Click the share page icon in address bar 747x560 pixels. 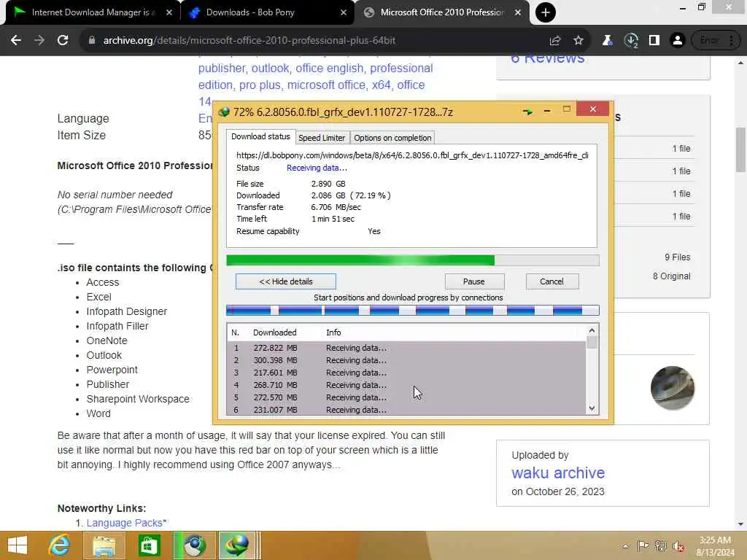(x=555, y=41)
